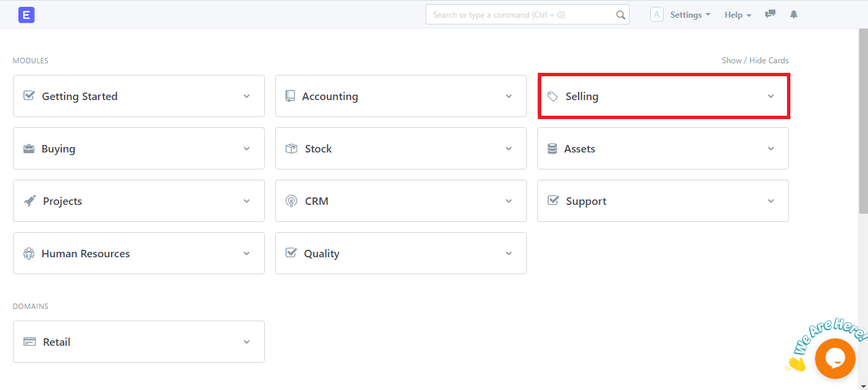Click the Selling tag icon

coord(553,97)
